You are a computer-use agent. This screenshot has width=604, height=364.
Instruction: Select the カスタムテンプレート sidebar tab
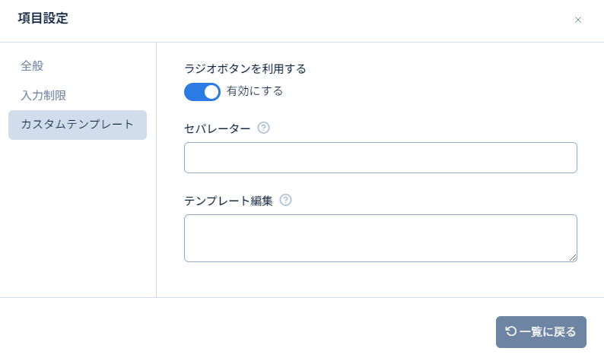click(x=78, y=125)
